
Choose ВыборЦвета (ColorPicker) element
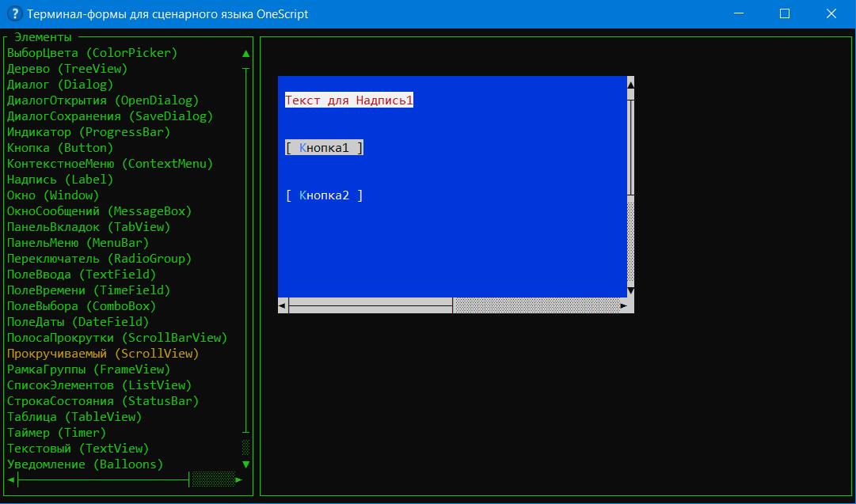[x=92, y=53]
